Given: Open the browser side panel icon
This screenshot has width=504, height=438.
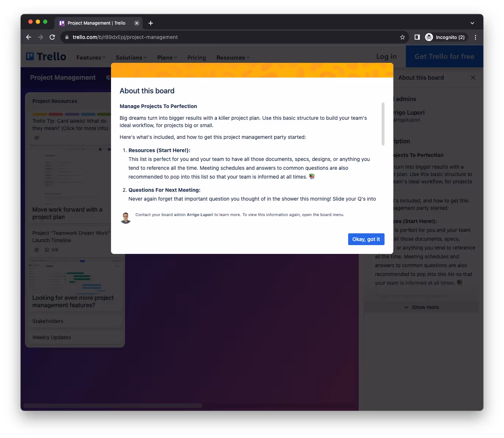Looking at the screenshot, I should (417, 37).
